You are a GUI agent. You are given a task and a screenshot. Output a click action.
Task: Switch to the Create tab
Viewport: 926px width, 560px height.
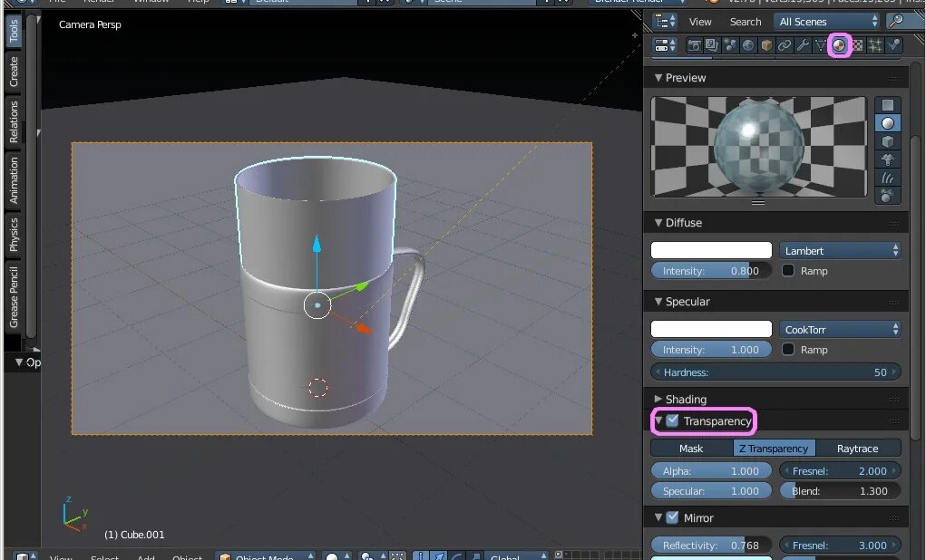(14, 72)
